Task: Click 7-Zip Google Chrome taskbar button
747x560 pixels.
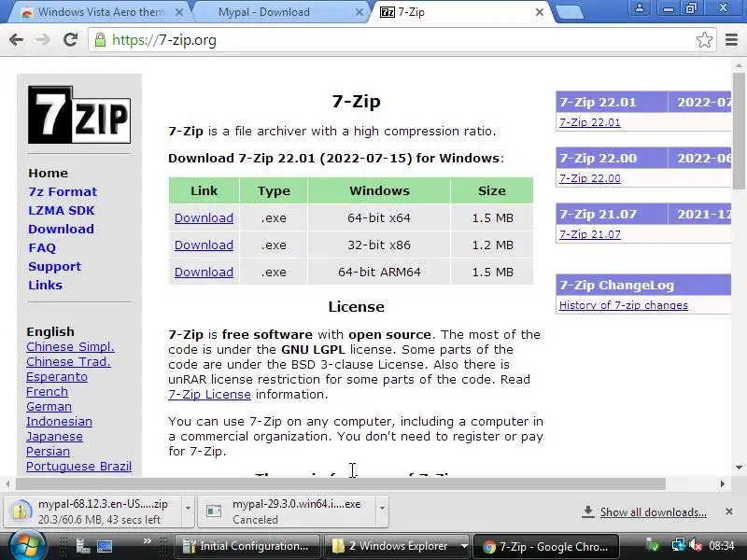Action: tap(546, 546)
